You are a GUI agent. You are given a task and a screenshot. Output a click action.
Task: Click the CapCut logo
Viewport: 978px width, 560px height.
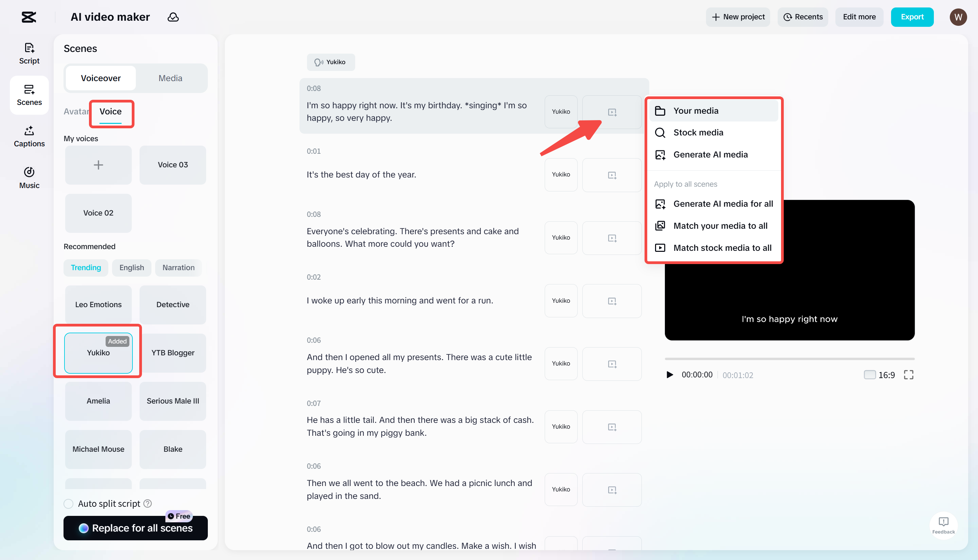[x=29, y=17]
